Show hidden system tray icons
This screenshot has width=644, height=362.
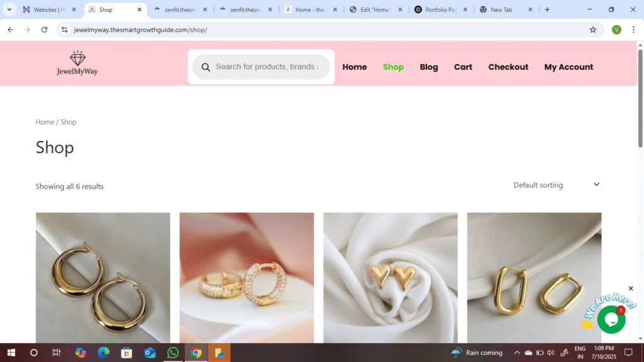pos(517,353)
